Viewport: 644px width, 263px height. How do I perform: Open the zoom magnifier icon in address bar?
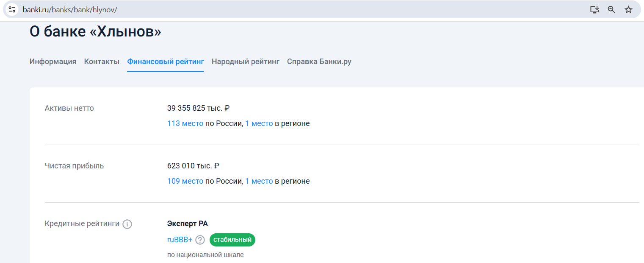[611, 10]
